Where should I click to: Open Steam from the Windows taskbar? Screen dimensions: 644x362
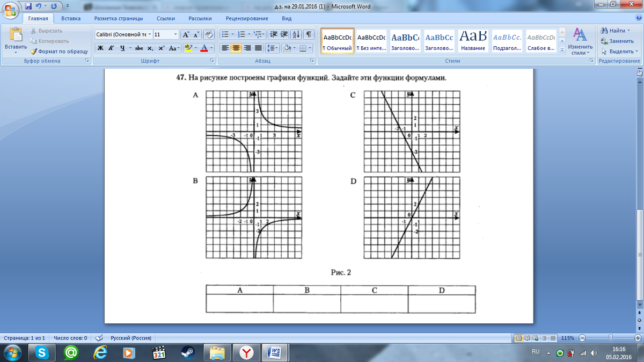[188, 352]
